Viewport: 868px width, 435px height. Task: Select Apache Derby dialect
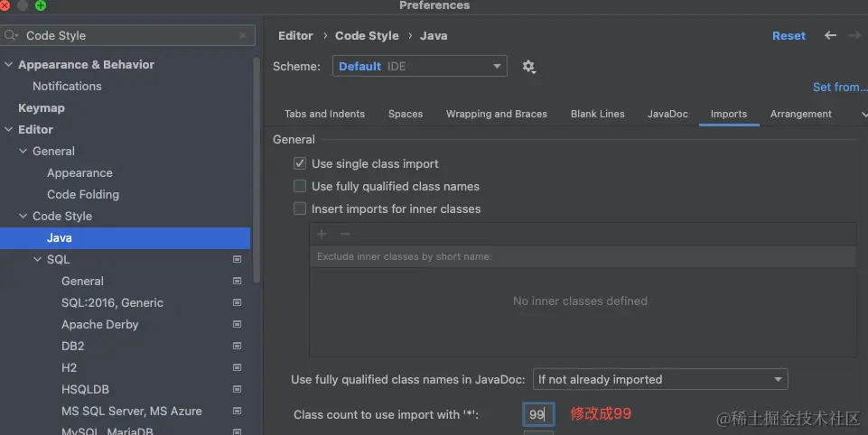point(99,324)
